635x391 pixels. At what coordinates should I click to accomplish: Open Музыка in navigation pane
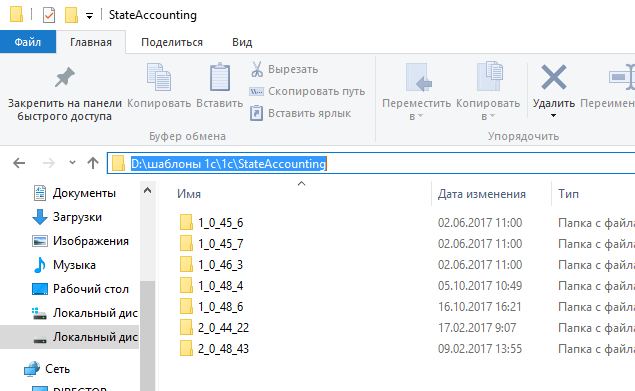click(x=64, y=265)
